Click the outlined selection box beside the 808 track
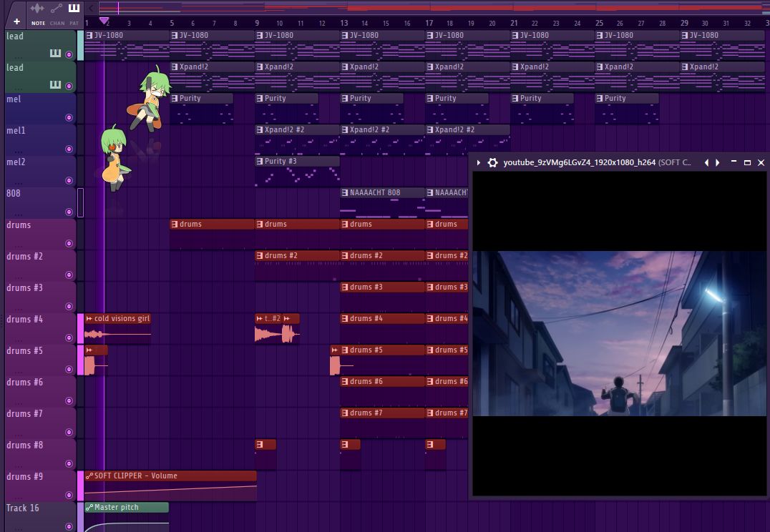Image resolution: width=770 pixels, height=532 pixels. pyautogui.click(x=81, y=202)
